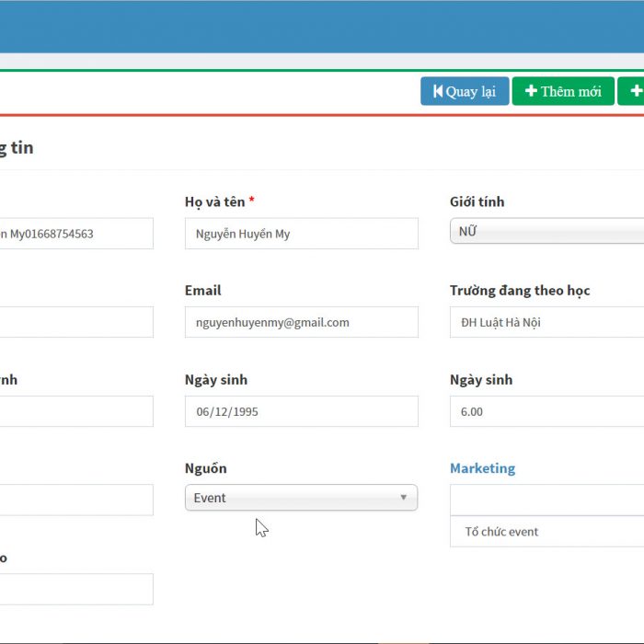This screenshot has width=644, height=644.
Task: Click the bottom-left empty input field
Action: pyautogui.click(x=75, y=589)
